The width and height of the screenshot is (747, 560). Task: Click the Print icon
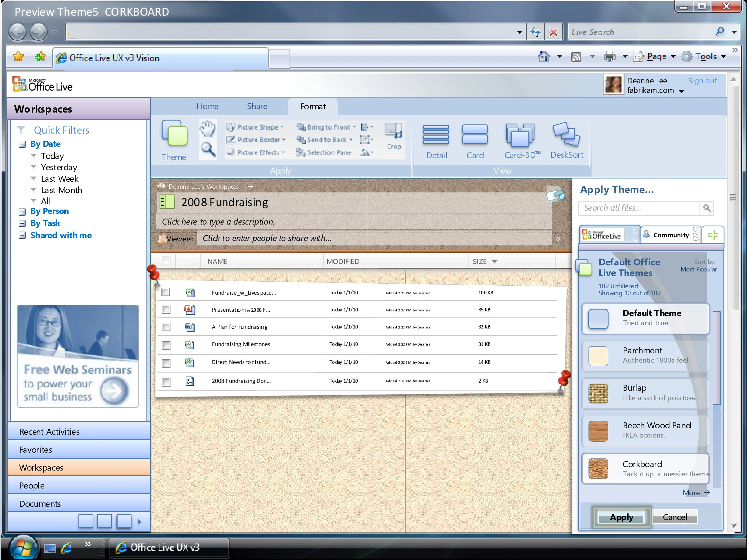(609, 56)
